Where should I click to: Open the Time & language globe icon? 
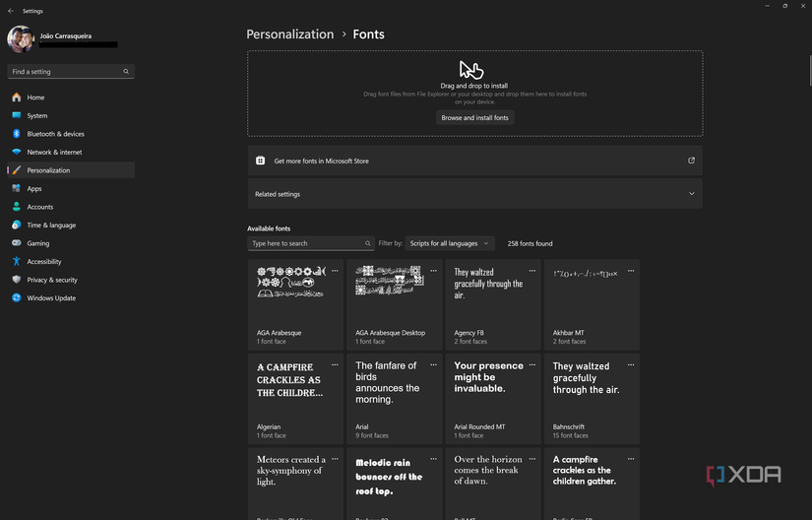(x=17, y=225)
